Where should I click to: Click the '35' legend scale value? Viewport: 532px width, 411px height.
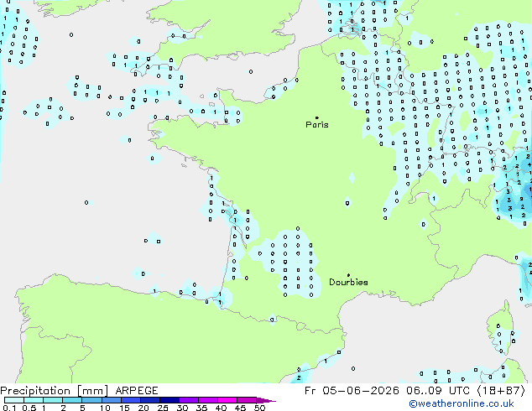tap(201, 408)
